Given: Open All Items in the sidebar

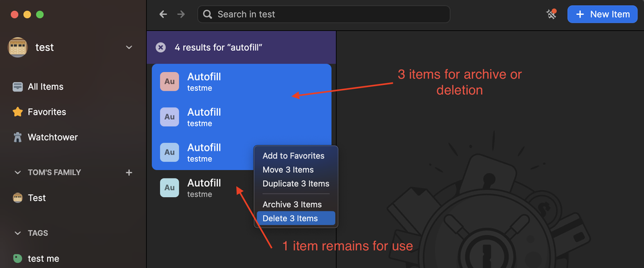Looking at the screenshot, I should click(45, 86).
